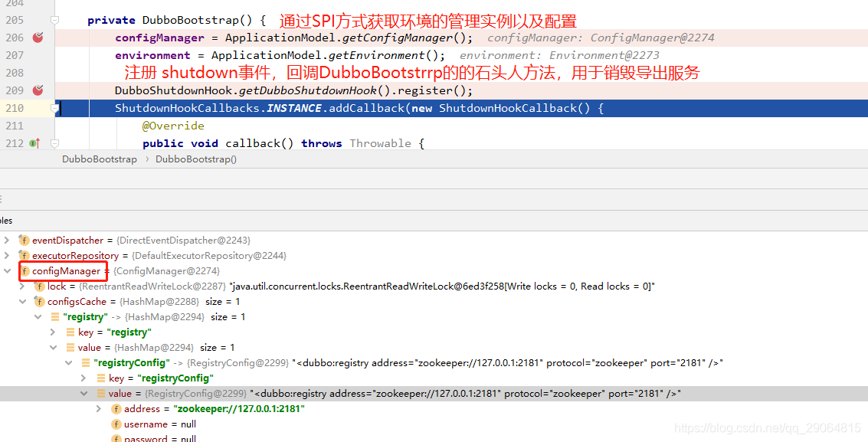Click line number 211 in gutter
This screenshot has height=442, width=868.
tap(15, 126)
